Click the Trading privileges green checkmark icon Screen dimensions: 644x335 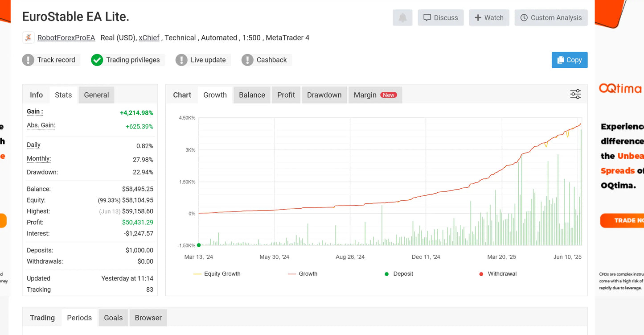click(x=97, y=60)
